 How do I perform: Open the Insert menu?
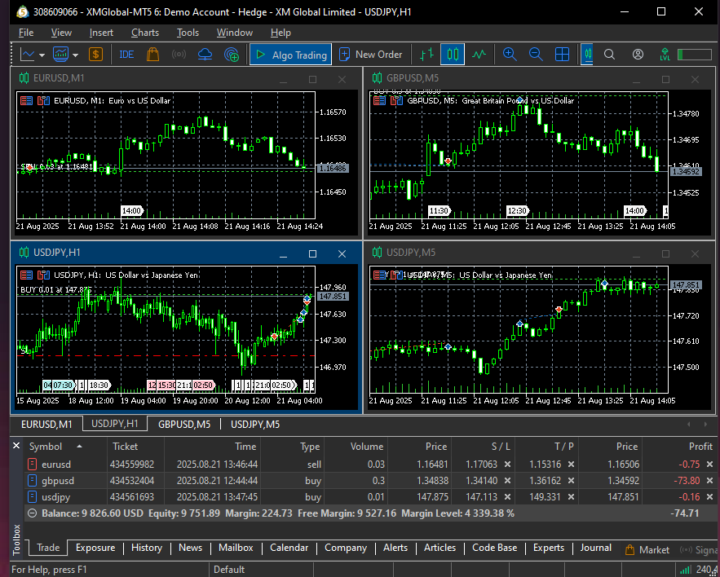tap(101, 33)
